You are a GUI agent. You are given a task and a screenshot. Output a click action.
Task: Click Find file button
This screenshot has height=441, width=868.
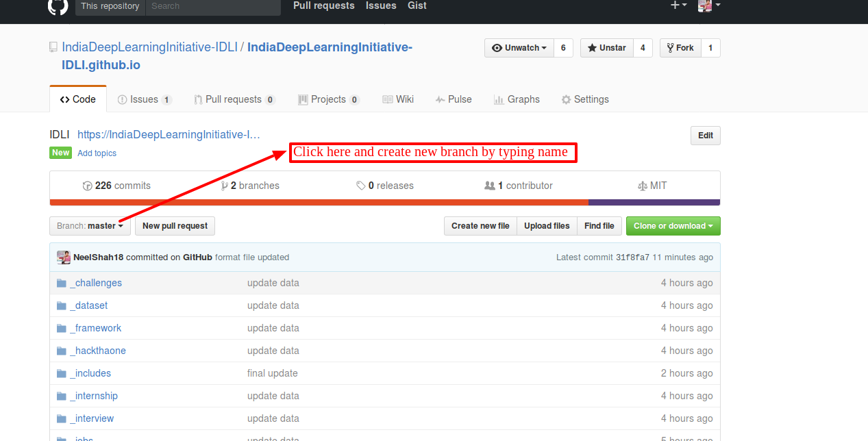pyautogui.click(x=599, y=226)
